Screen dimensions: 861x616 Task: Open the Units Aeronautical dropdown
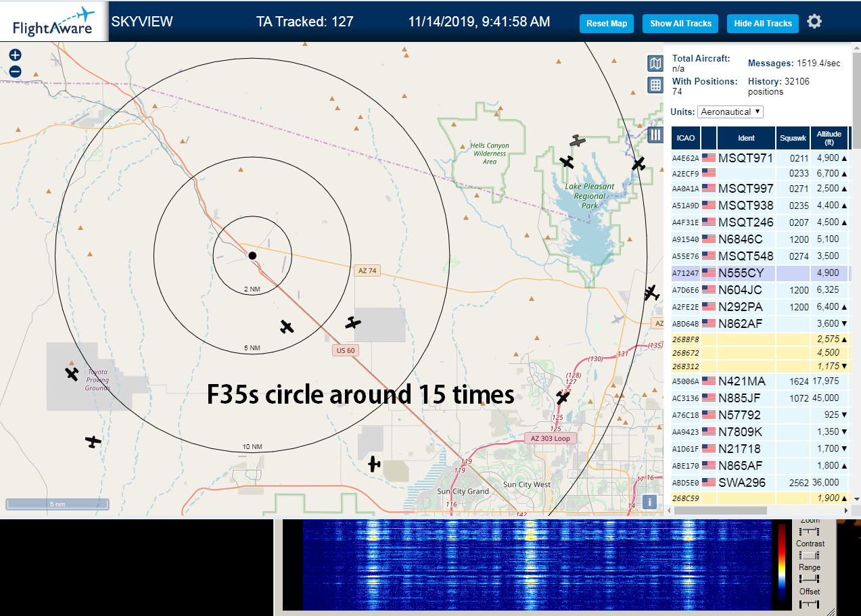[730, 112]
